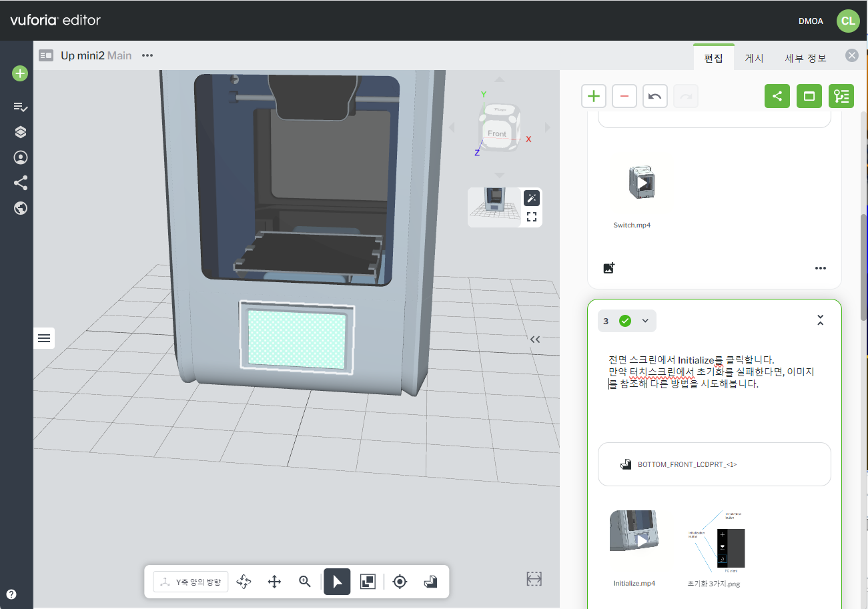Toggle the left panel hamburger button
Viewport: 868px width, 609px height.
point(44,338)
